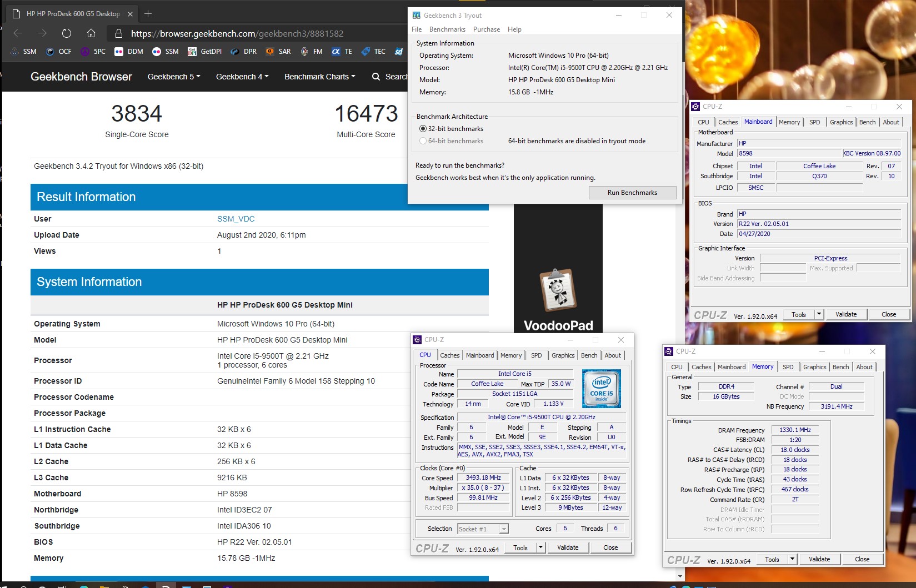Open a new tab with the plus icon

(x=148, y=13)
